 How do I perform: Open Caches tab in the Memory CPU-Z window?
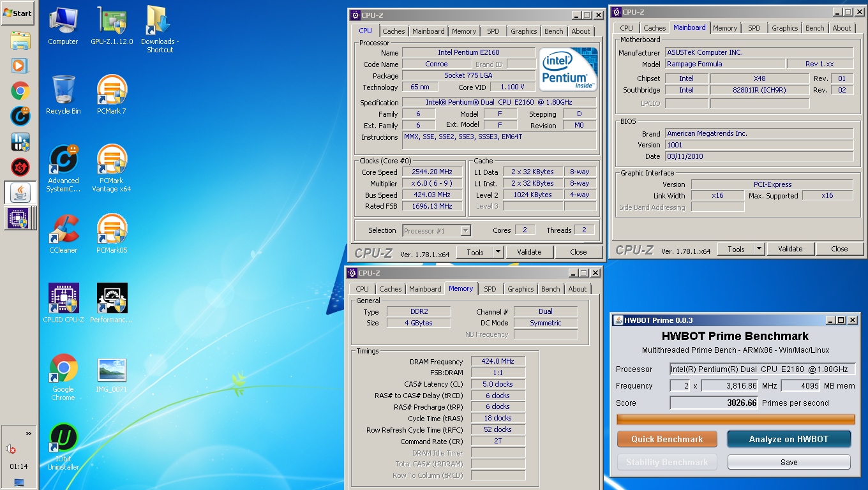[x=391, y=289]
